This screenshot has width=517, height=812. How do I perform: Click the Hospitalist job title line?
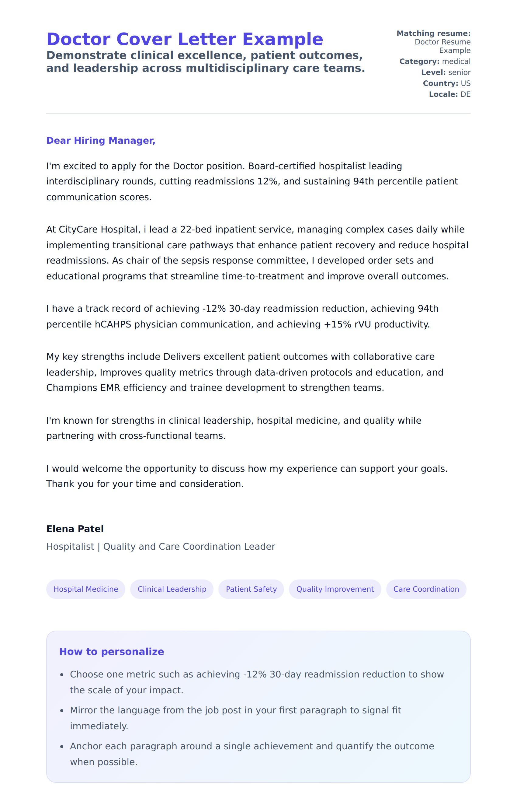(161, 547)
